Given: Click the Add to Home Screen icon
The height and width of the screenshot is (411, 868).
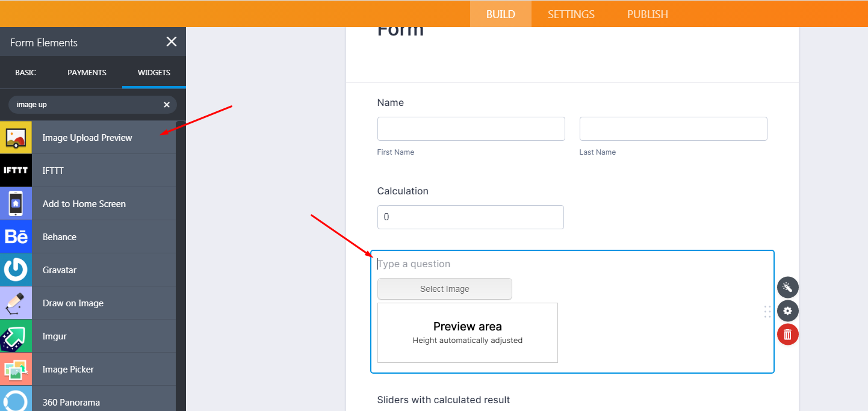Looking at the screenshot, I should click(x=16, y=203).
